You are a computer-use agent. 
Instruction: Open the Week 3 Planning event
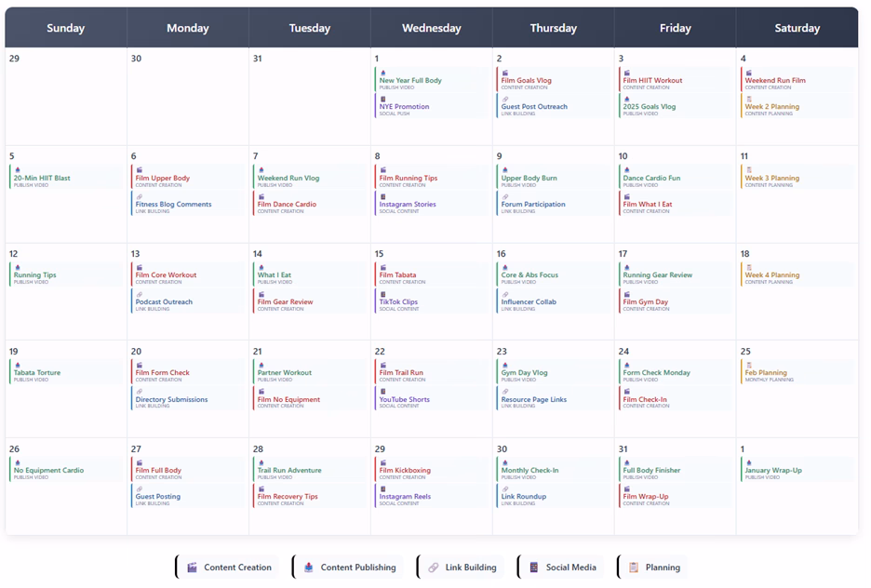pyautogui.click(x=797, y=177)
